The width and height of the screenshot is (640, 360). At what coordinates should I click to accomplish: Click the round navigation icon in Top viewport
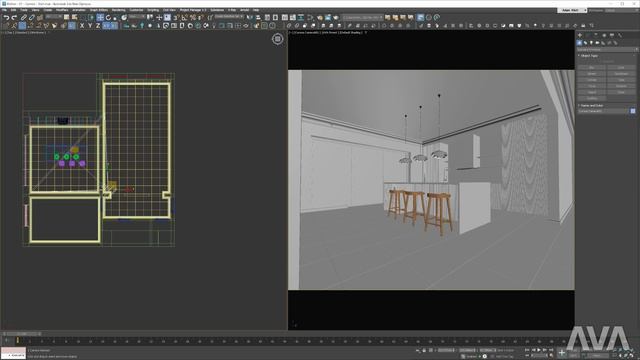[278, 39]
